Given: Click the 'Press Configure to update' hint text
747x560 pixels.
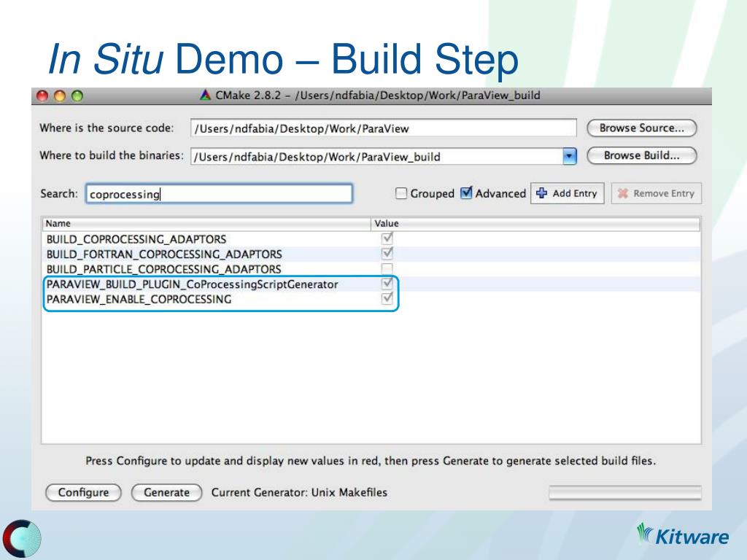Looking at the screenshot, I should click(371, 461).
